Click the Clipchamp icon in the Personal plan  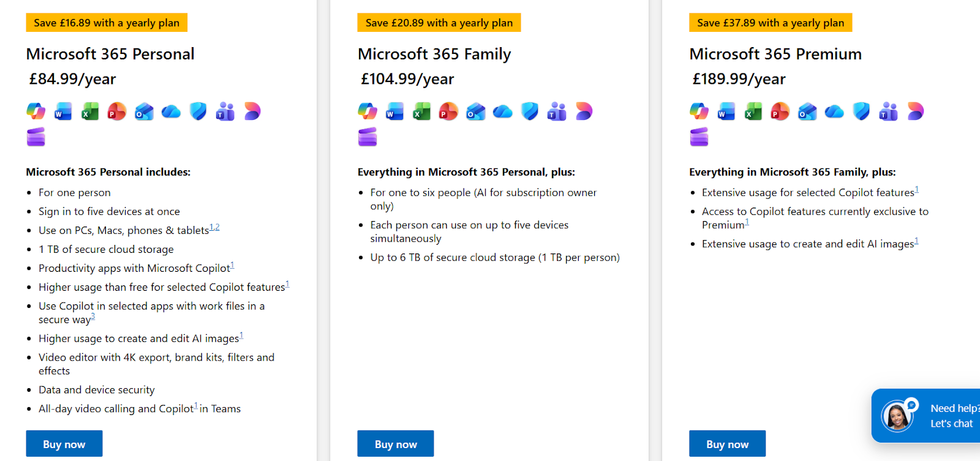coord(36,137)
